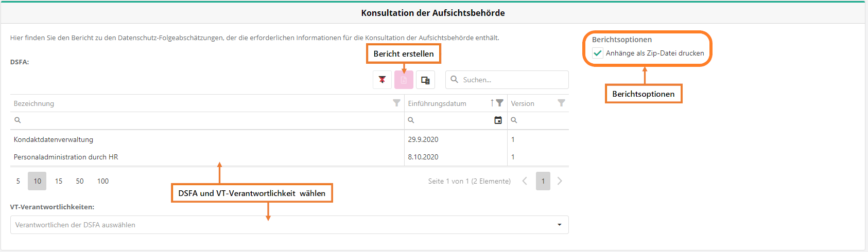Click the pink create report button

pyautogui.click(x=404, y=80)
